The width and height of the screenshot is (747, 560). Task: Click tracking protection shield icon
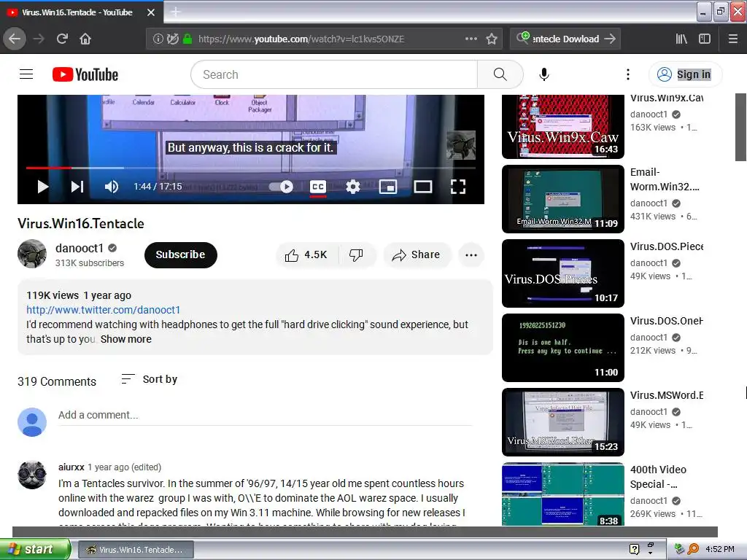173,39
